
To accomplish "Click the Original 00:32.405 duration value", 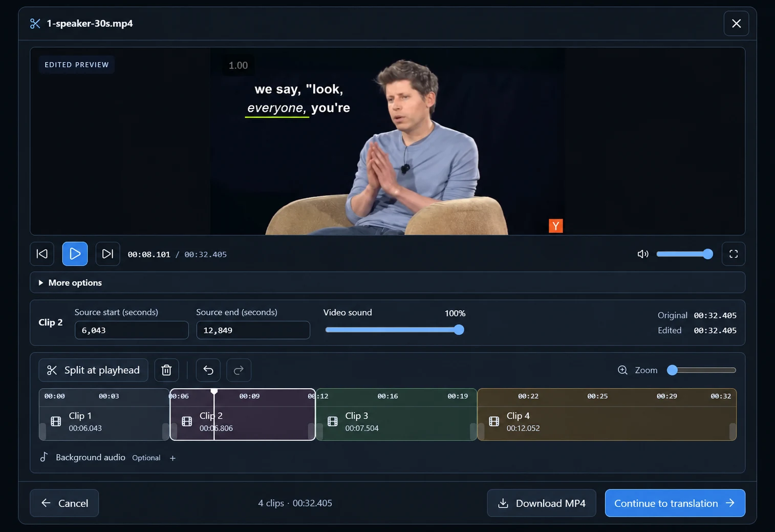I will (x=715, y=315).
